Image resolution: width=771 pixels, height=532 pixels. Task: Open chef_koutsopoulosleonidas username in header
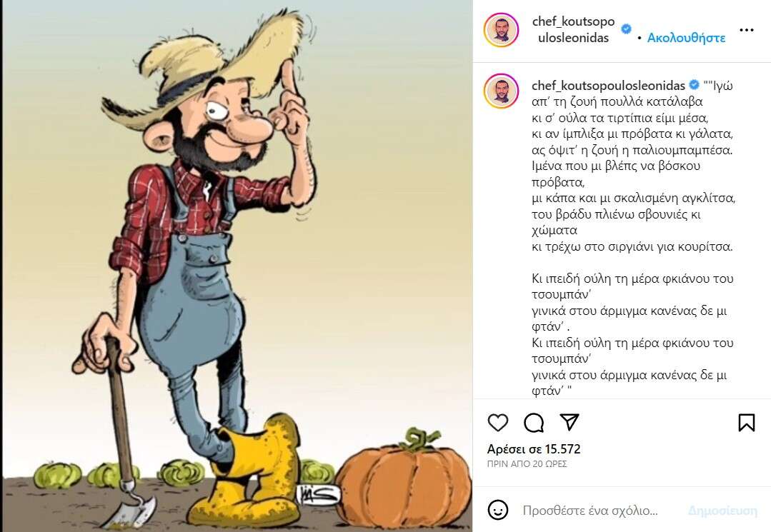pyautogui.click(x=573, y=29)
